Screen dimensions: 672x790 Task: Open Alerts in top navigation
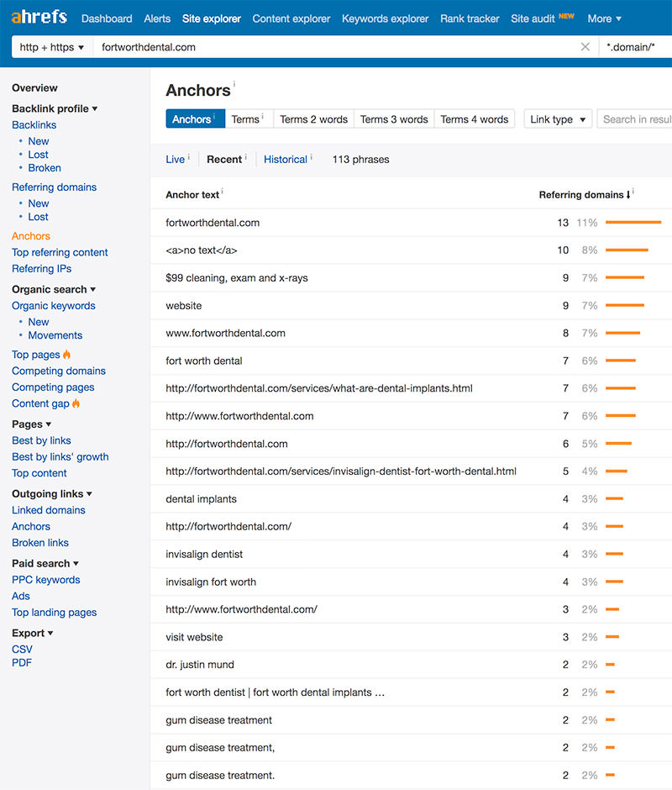157,18
